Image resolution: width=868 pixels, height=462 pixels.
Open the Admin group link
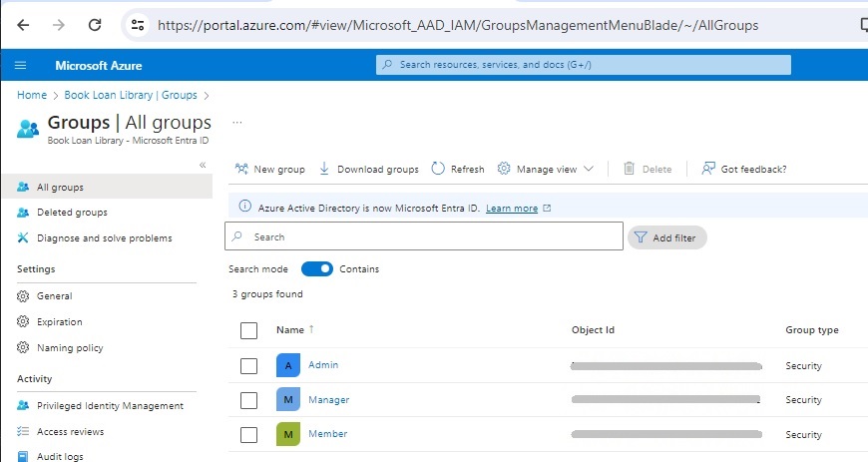pos(323,364)
